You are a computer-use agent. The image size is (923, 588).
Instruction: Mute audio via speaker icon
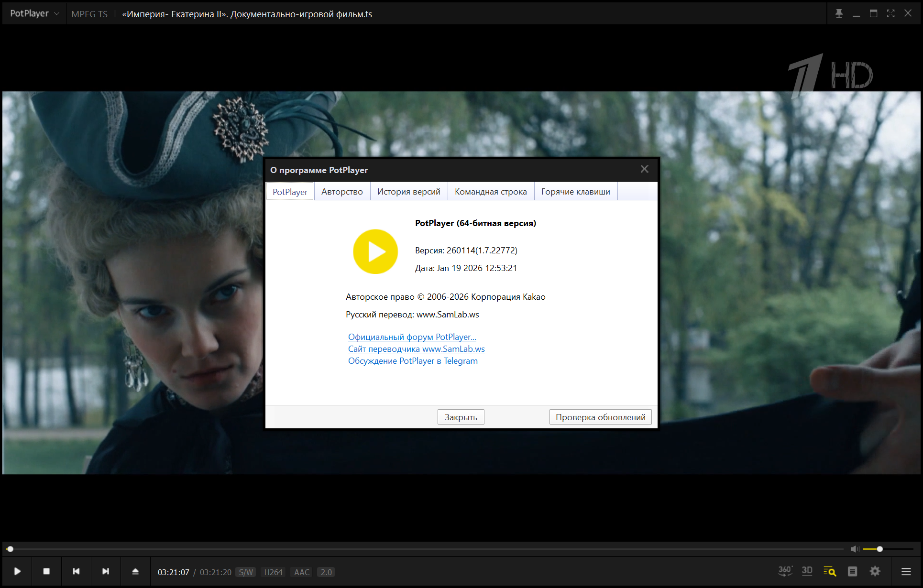(855, 549)
